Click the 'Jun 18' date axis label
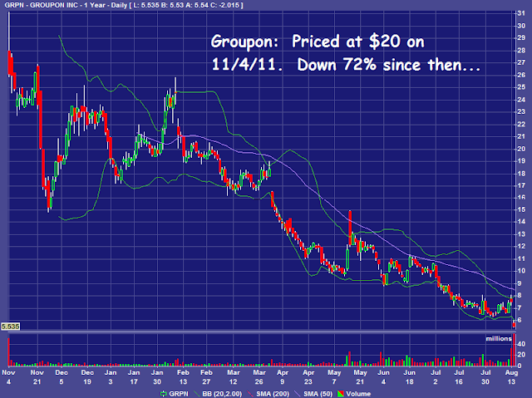 tap(410, 377)
